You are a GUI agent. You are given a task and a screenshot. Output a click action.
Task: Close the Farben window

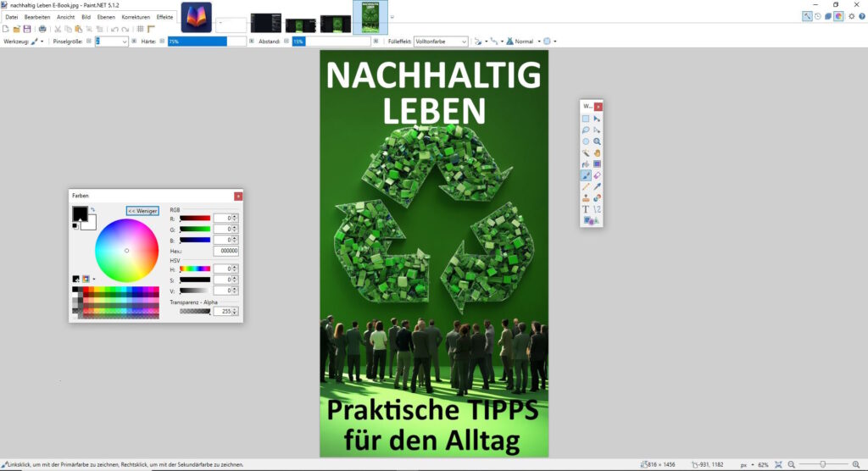tap(238, 196)
